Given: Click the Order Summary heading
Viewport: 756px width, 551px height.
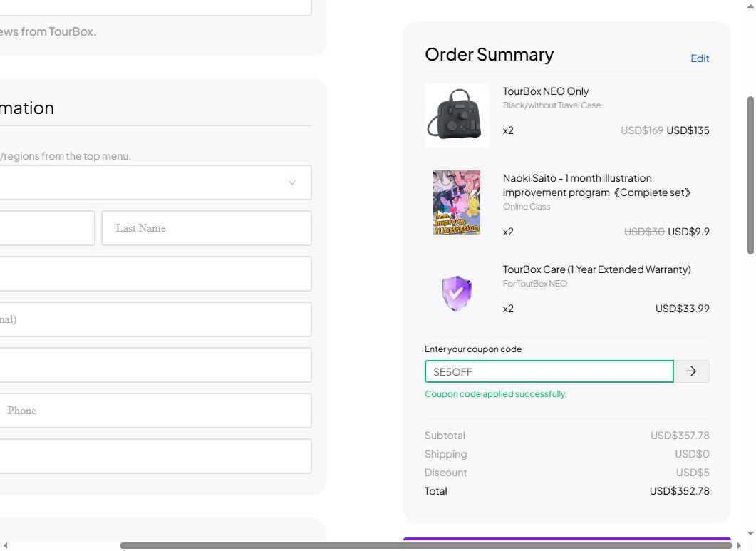Looking at the screenshot, I should [x=489, y=54].
